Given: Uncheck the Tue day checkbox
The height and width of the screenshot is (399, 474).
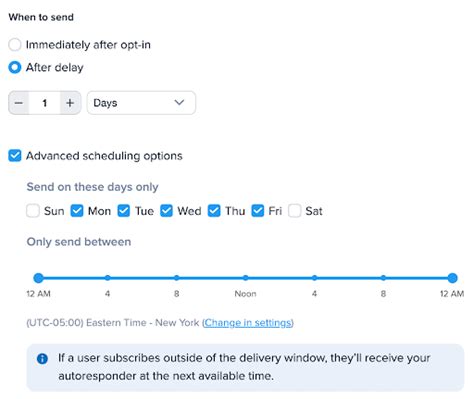Looking at the screenshot, I should coord(124,211).
